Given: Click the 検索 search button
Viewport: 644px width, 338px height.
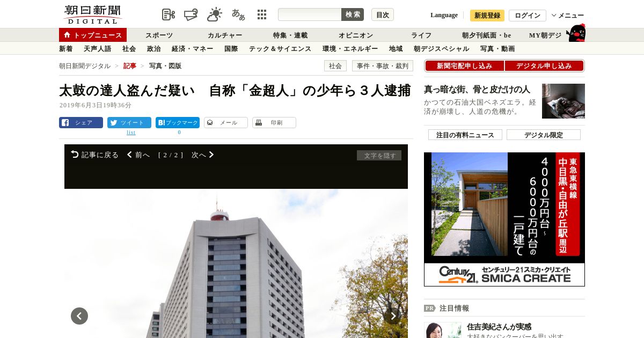Looking at the screenshot, I should [353, 14].
